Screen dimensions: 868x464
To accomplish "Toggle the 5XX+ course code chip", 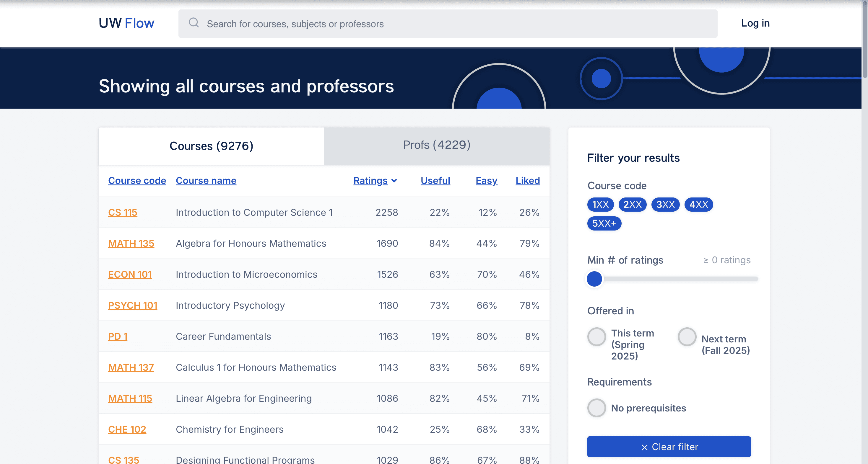I will (604, 223).
